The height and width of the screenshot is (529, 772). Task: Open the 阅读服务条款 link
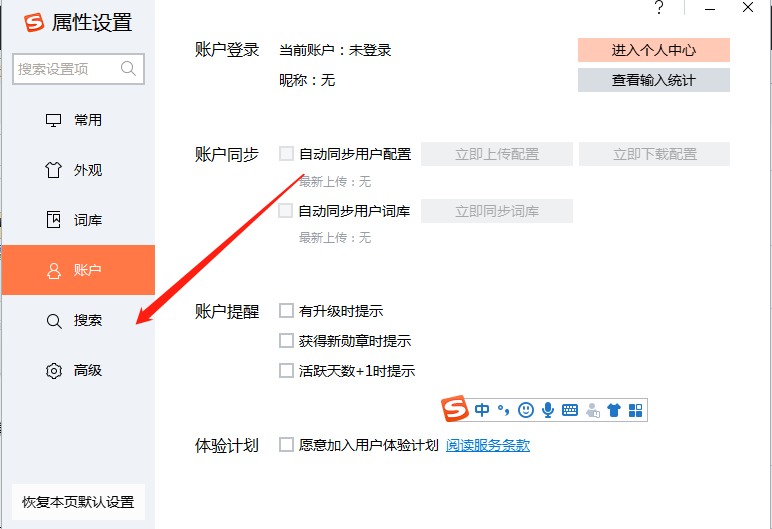[x=488, y=445]
